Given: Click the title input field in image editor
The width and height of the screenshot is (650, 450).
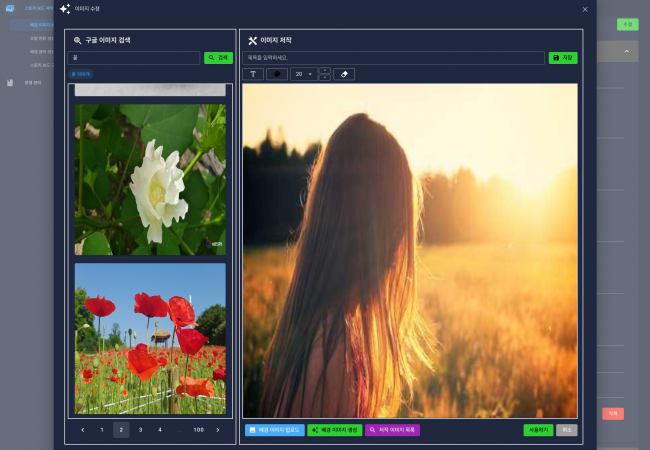Looking at the screenshot, I should point(394,58).
